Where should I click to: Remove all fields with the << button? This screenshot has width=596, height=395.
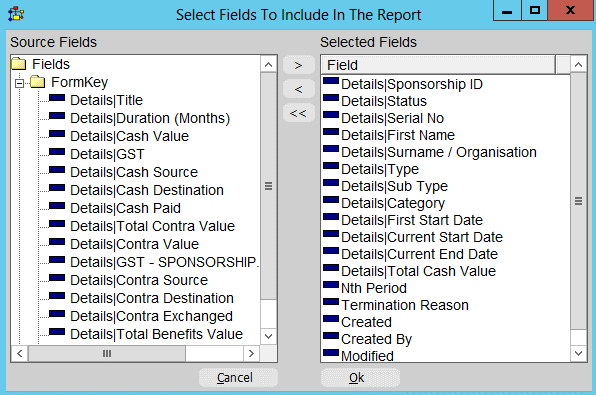tap(299, 113)
